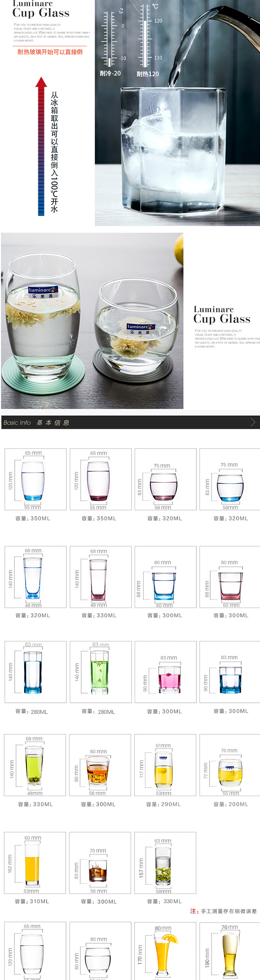
Task: Pick the small 200ML glass thumbnail
Action: tap(229, 765)
